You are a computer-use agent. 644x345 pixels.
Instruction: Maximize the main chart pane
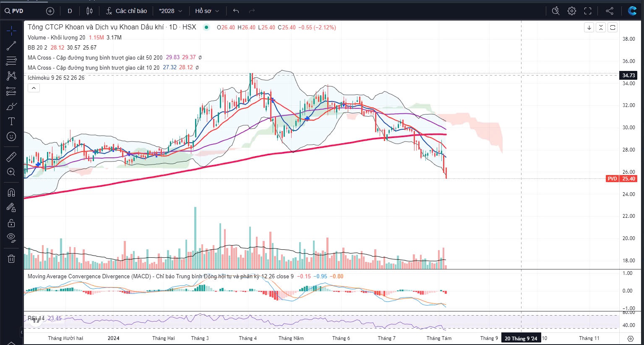pyautogui.click(x=613, y=28)
